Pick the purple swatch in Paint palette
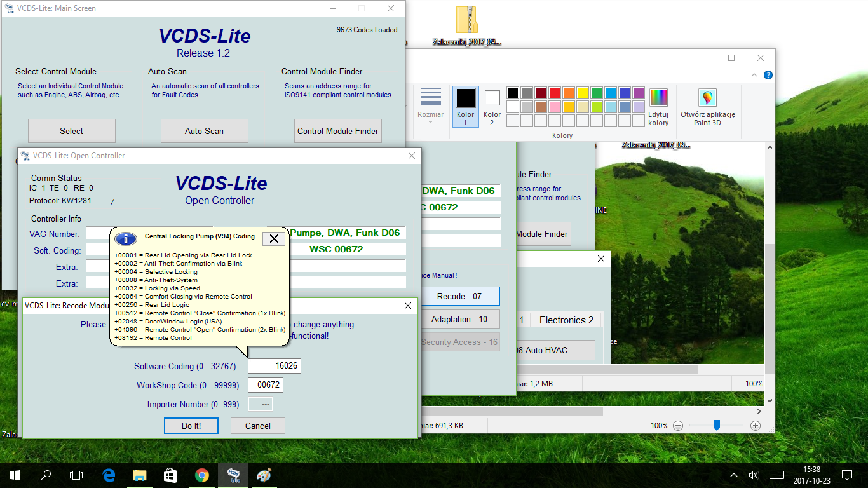 click(x=639, y=93)
